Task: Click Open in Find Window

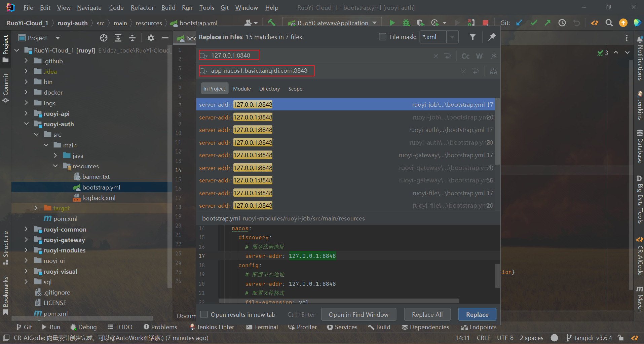Action: (x=358, y=314)
